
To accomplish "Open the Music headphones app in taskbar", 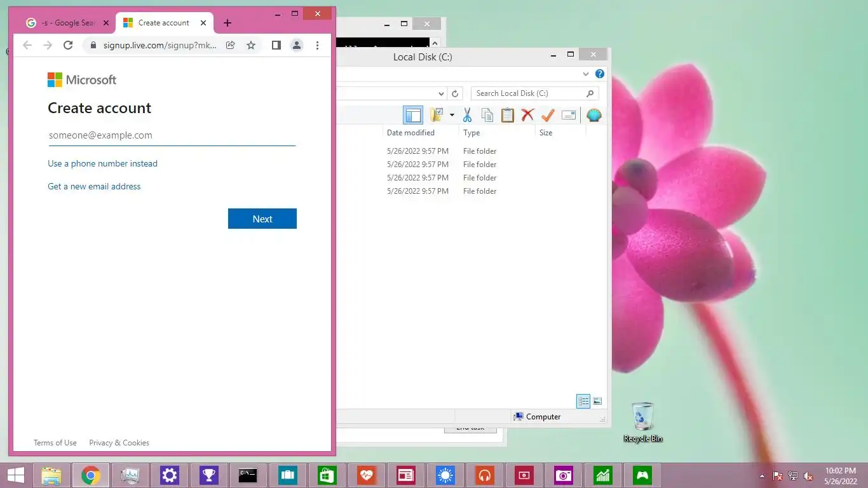I will (485, 475).
